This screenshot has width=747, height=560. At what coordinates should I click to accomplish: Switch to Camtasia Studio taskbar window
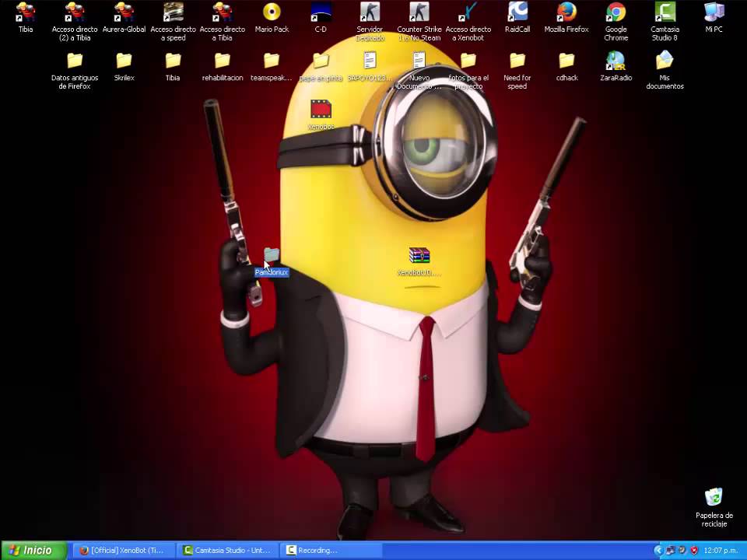[228, 551]
